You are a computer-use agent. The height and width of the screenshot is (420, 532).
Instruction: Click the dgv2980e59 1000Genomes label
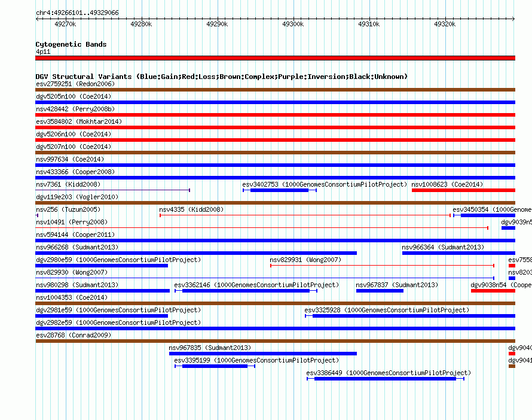(118, 260)
